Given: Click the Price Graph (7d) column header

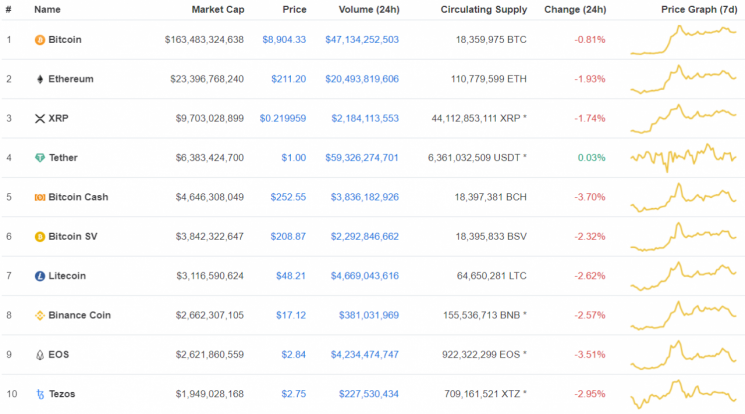Looking at the screenshot, I should pyautogui.click(x=699, y=10).
